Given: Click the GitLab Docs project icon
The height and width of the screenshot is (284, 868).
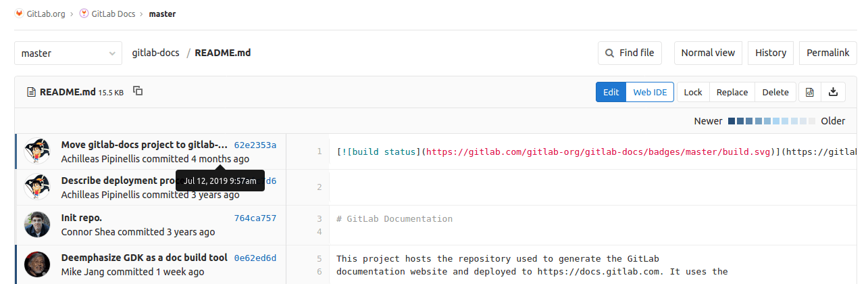Looking at the screenshot, I should click(x=84, y=14).
